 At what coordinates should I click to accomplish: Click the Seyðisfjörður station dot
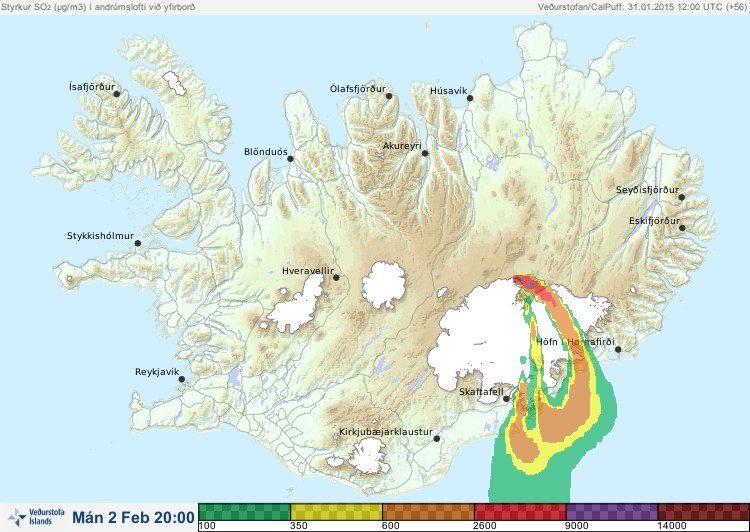682,197
